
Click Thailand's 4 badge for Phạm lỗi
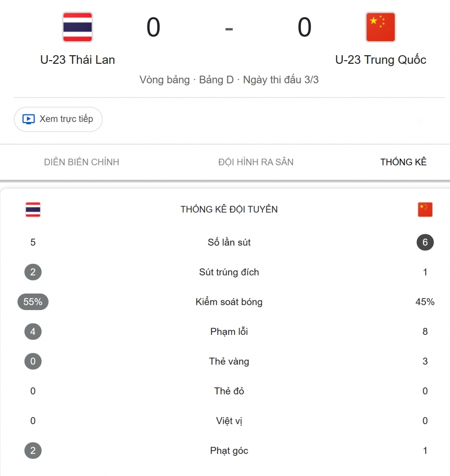(33, 331)
